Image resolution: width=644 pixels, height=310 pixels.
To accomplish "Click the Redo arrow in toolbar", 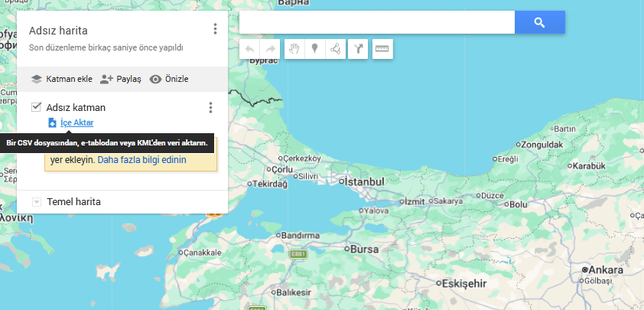I will tap(270, 49).
